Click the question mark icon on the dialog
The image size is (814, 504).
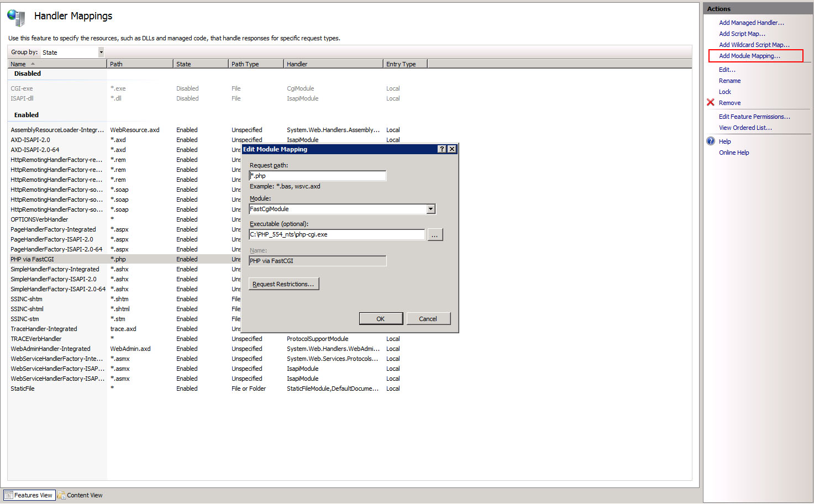pyautogui.click(x=442, y=149)
